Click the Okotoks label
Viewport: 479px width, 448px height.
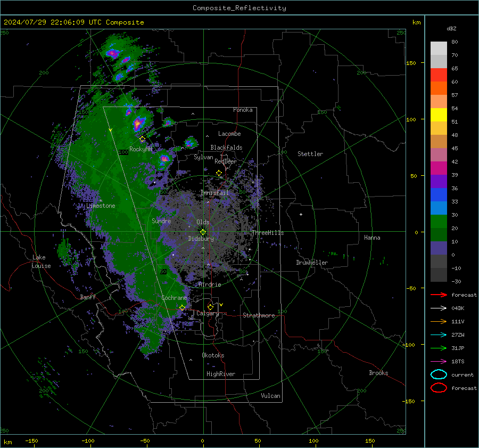coord(213,355)
